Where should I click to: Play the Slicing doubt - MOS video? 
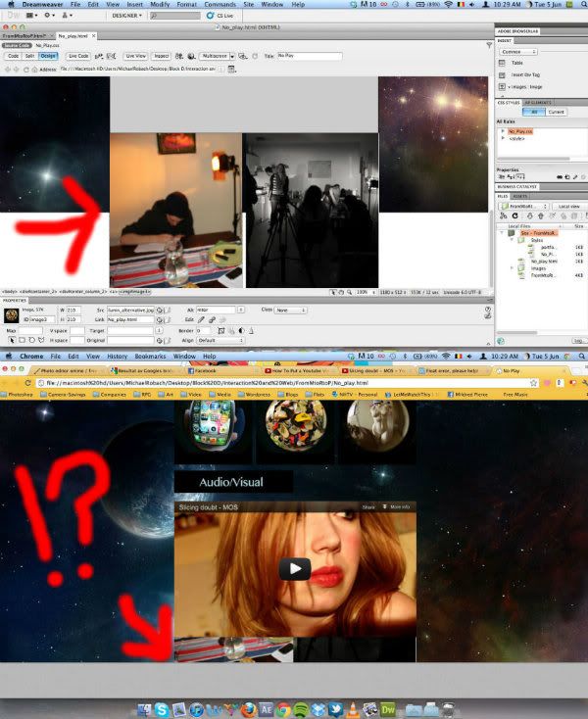[x=295, y=569]
